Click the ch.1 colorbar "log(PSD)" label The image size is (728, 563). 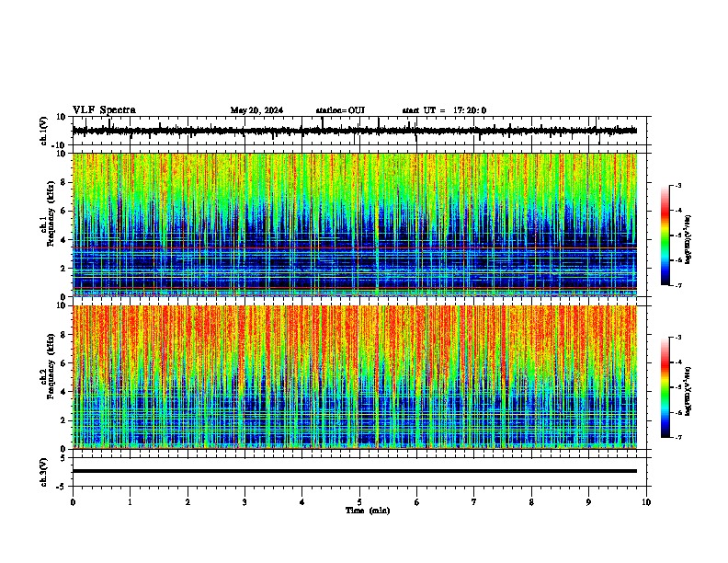pyautogui.click(x=688, y=240)
